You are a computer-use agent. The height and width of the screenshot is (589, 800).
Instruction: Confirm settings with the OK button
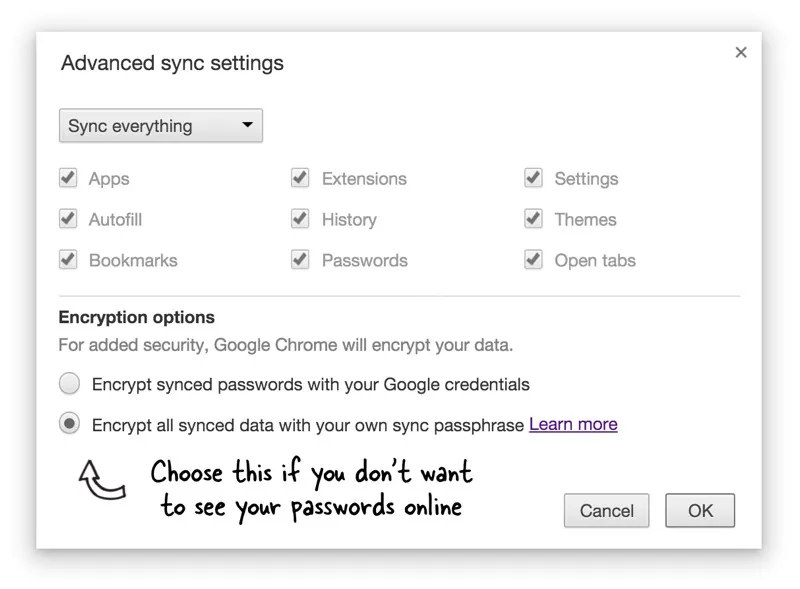coord(700,510)
